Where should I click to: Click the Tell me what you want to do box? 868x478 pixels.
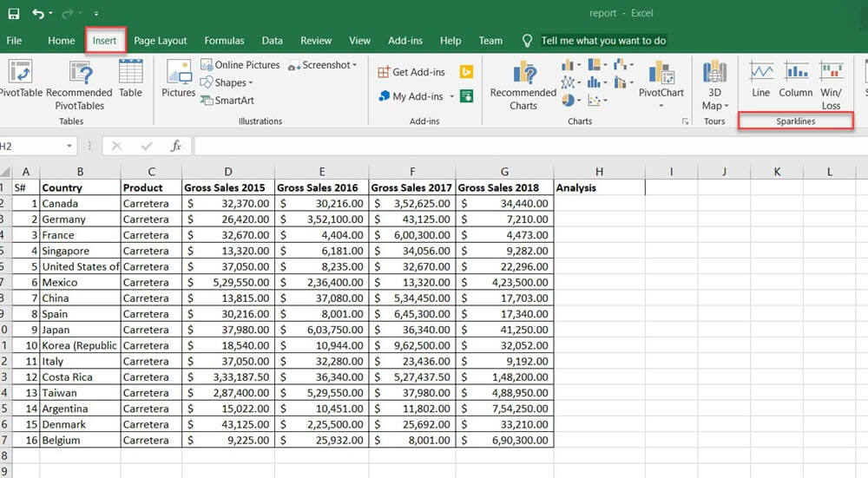tap(603, 41)
